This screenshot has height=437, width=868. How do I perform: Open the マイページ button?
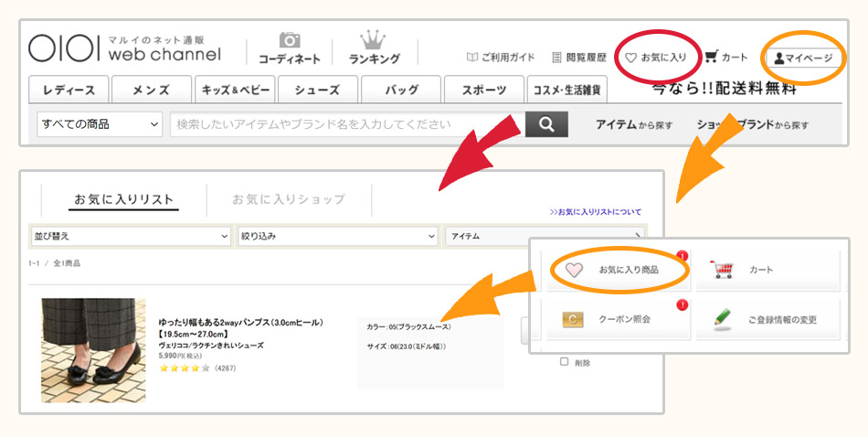(x=803, y=59)
